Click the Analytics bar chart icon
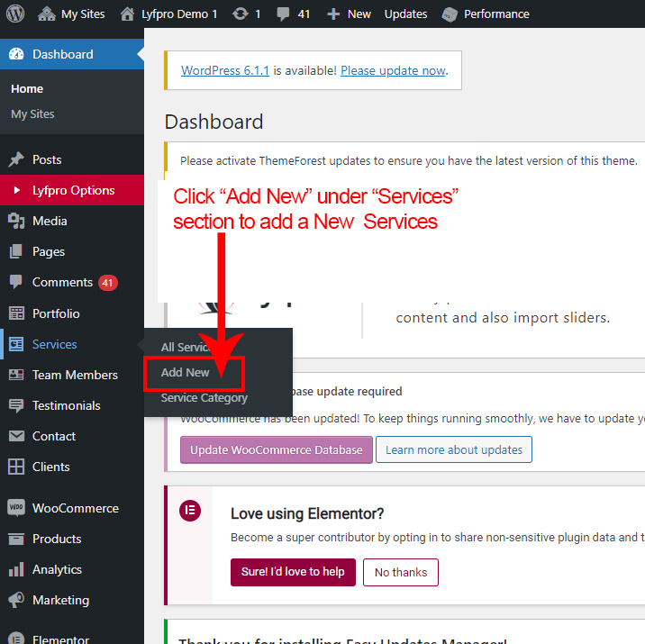 point(16,569)
